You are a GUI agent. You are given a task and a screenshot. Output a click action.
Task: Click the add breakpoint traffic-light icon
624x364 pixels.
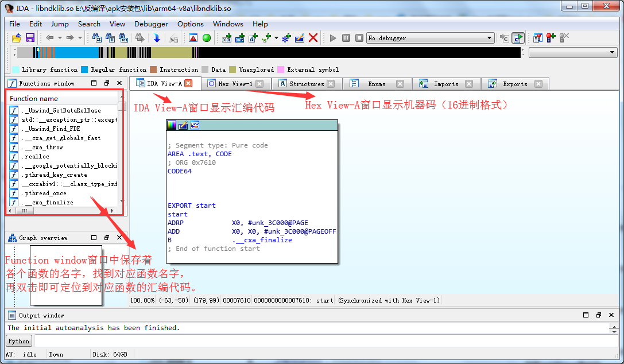[551, 38]
